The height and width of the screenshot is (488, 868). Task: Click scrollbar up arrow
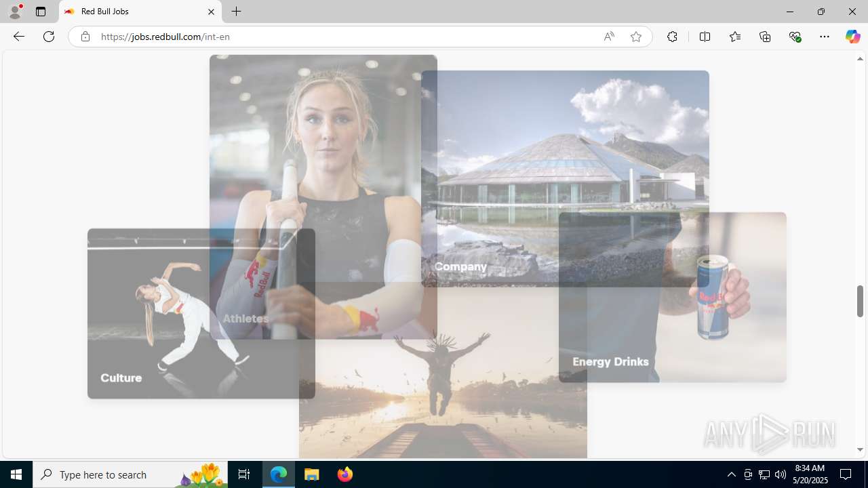coord(860,59)
